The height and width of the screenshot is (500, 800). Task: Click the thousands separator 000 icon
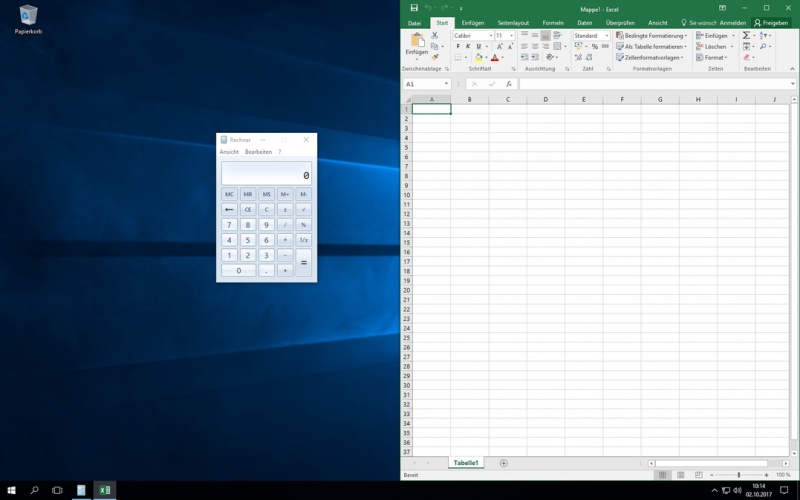tap(605, 46)
